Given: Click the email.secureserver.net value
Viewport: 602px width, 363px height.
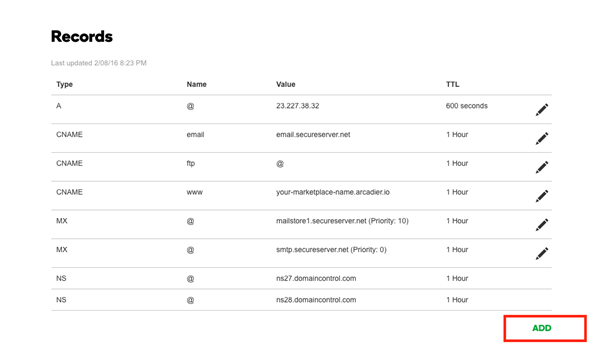Looking at the screenshot, I should pos(313,134).
